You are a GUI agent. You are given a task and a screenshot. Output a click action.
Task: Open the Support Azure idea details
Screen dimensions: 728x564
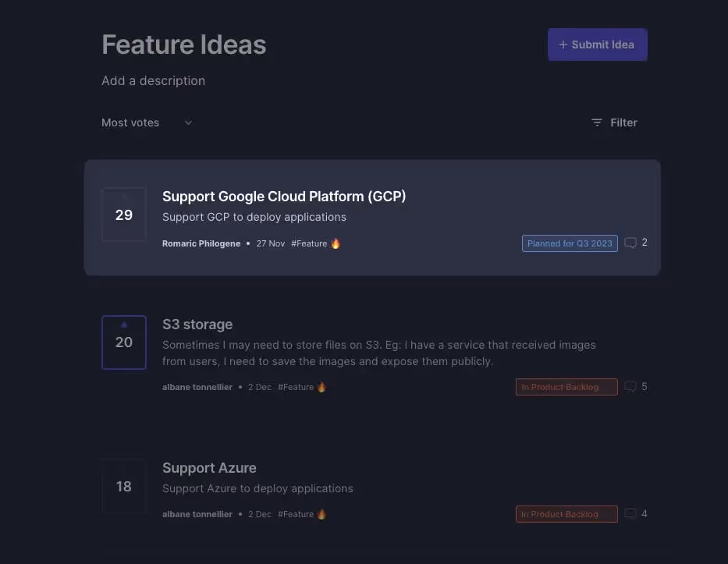[209, 467]
